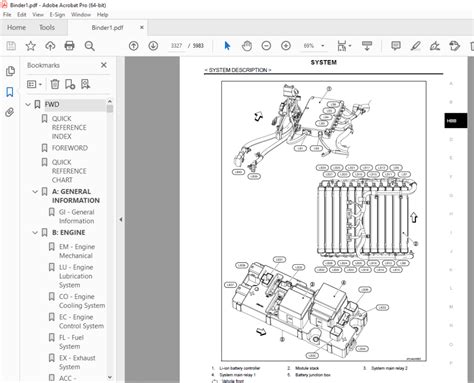Open the E-Sign menu
The image size is (474, 383).
click(57, 15)
